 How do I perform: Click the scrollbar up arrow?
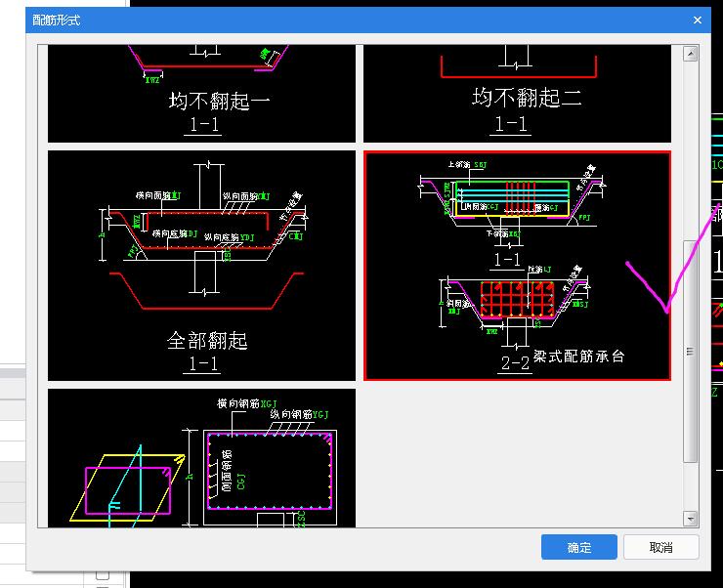[690, 54]
